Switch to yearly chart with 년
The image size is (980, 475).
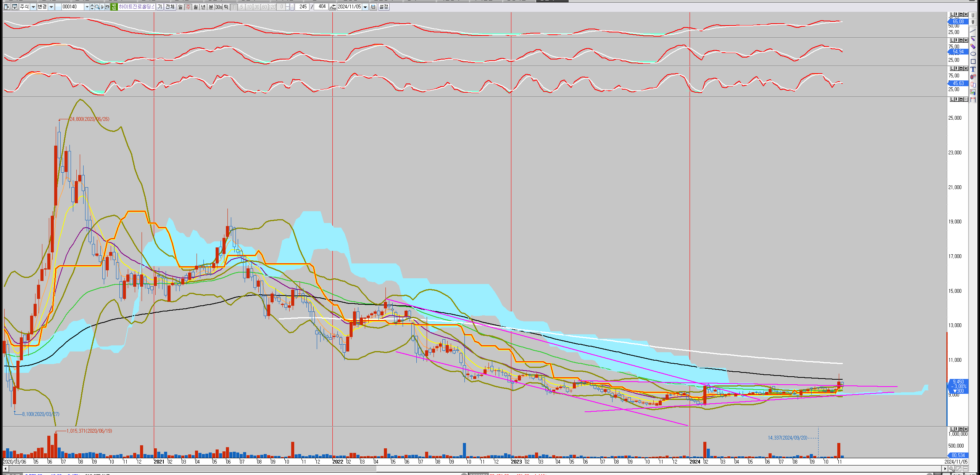203,7
